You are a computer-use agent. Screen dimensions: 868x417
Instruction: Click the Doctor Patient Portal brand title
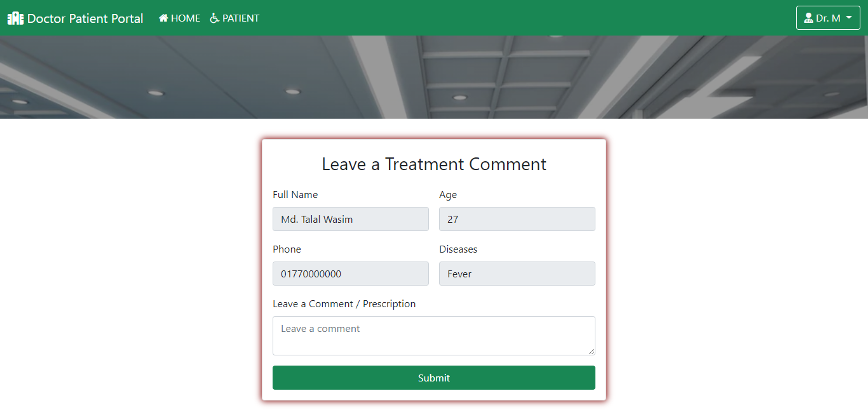(85, 18)
